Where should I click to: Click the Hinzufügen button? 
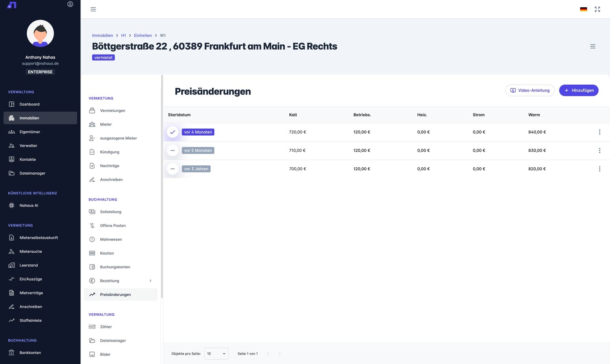pos(578,90)
